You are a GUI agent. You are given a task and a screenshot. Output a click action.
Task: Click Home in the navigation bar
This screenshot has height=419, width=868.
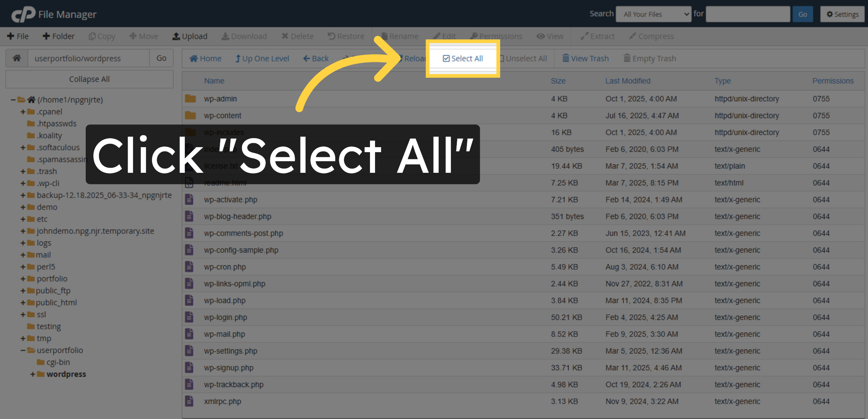(x=205, y=58)
